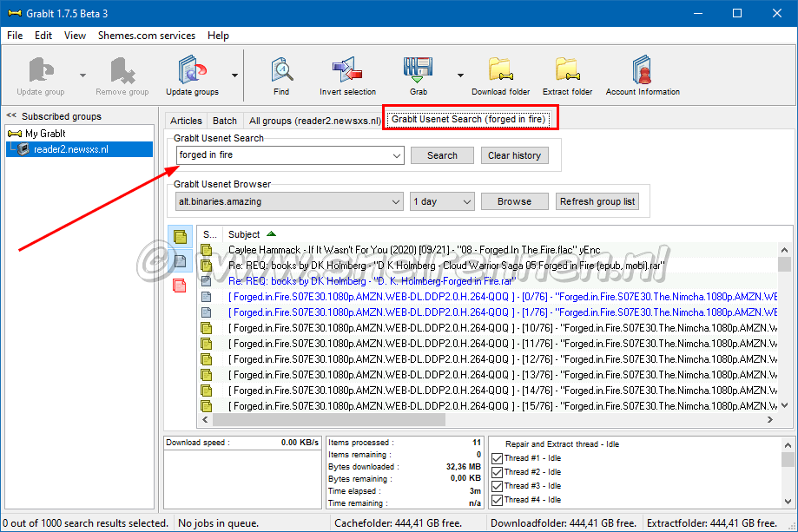Open the Update group dropdown arrow
798x532 pixels.
[83, 76]
